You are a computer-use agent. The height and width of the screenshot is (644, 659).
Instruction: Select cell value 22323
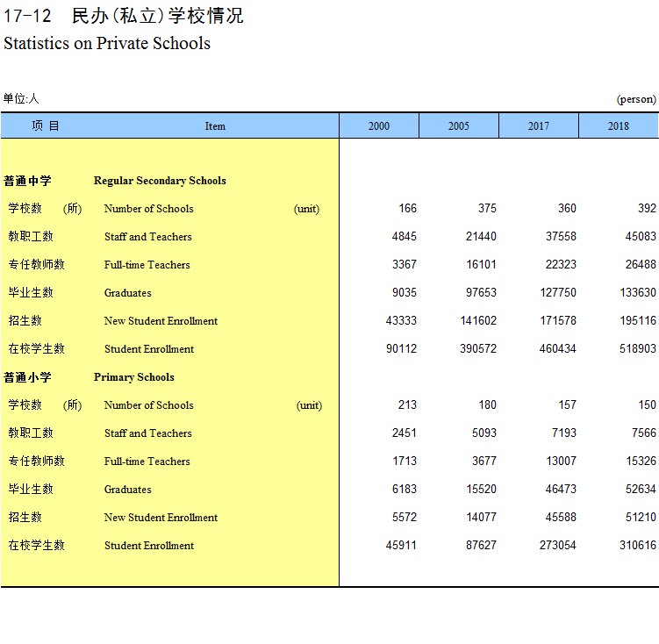(561, 264)
